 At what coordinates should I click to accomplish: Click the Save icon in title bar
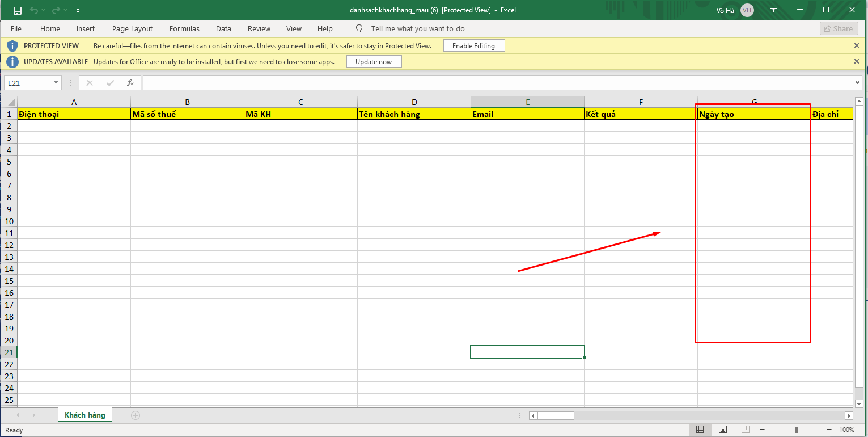click(x=18, y=10)
